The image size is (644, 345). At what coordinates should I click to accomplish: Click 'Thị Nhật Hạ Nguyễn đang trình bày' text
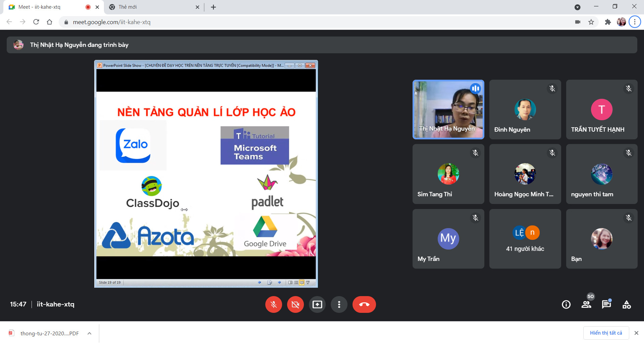point(79,45)
